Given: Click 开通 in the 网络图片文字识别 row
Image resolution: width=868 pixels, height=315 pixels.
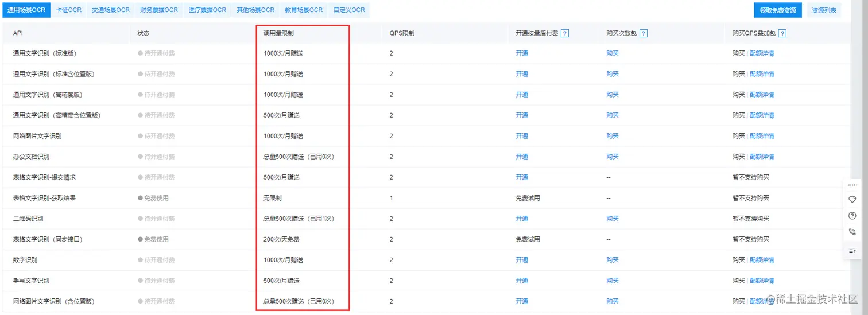Looking at the screenshot, I should click(x=522, y=136).
